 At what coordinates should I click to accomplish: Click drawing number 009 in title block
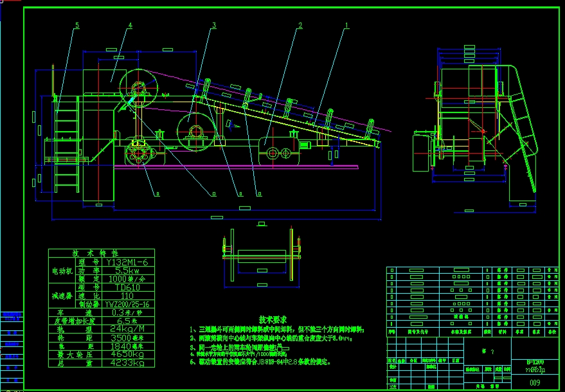[535, 382]
